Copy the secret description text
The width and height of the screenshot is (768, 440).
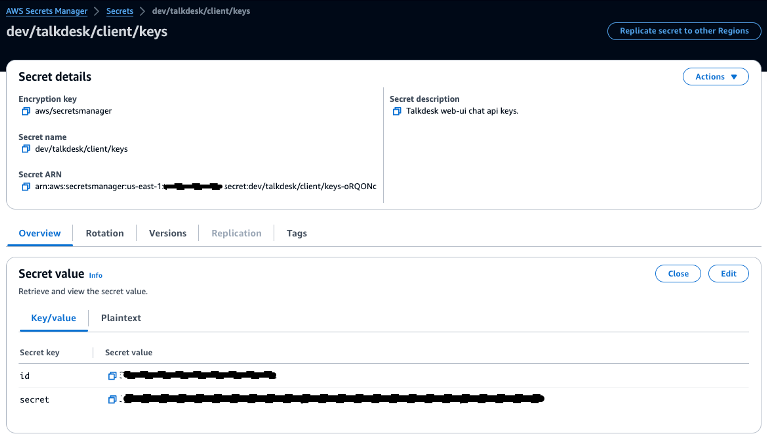pos(397,111)
